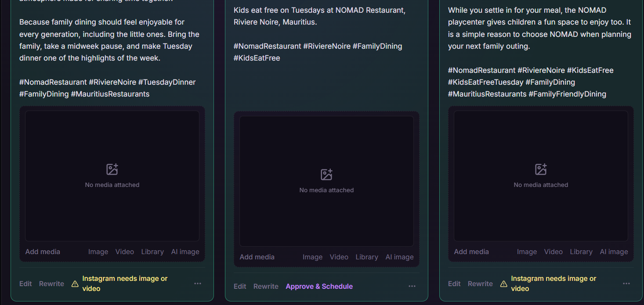The width and height of the screenshot is (644, 305).
Task: Click Add media on the right card
Action: click(x=471, y=252)
